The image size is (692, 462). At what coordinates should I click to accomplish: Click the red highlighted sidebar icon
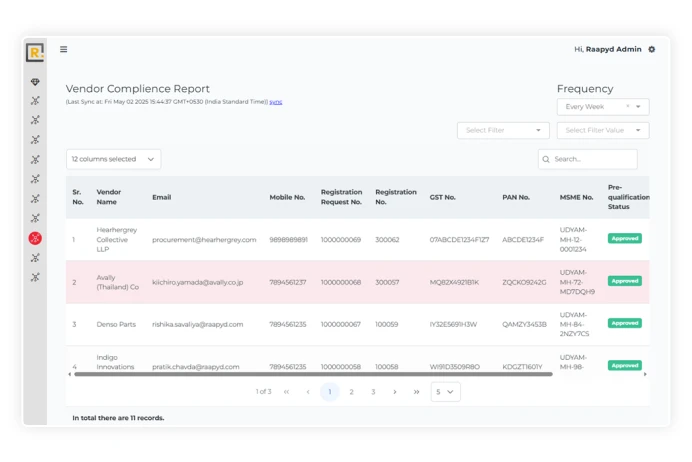(x=35, y=238)
